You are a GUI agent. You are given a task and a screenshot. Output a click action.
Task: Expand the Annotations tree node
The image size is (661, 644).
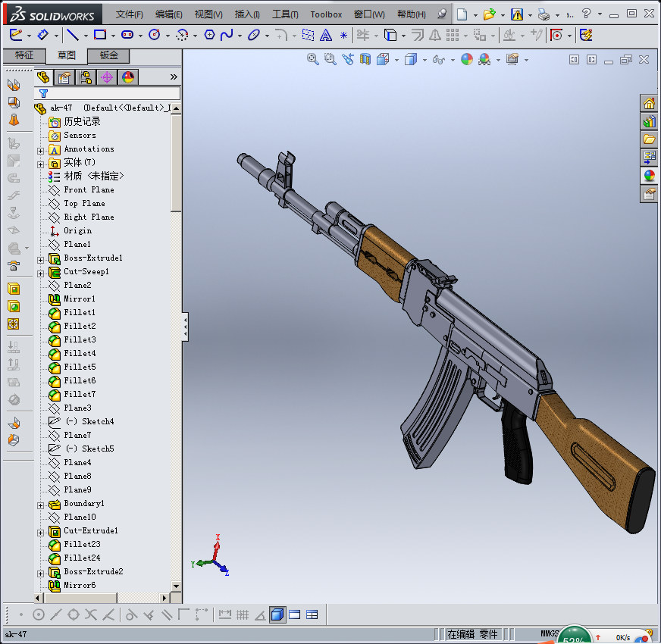[40, 151]
